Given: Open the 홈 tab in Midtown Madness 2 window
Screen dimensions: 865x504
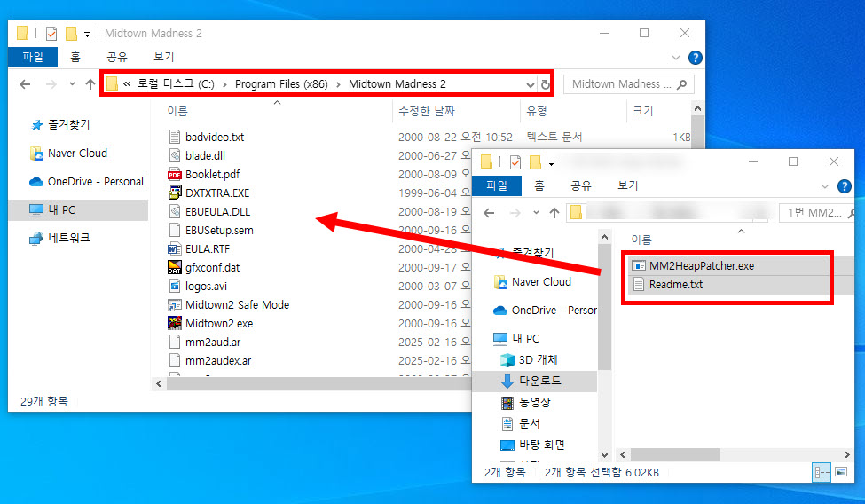Looking at the screenshot, I should (75, 57).
